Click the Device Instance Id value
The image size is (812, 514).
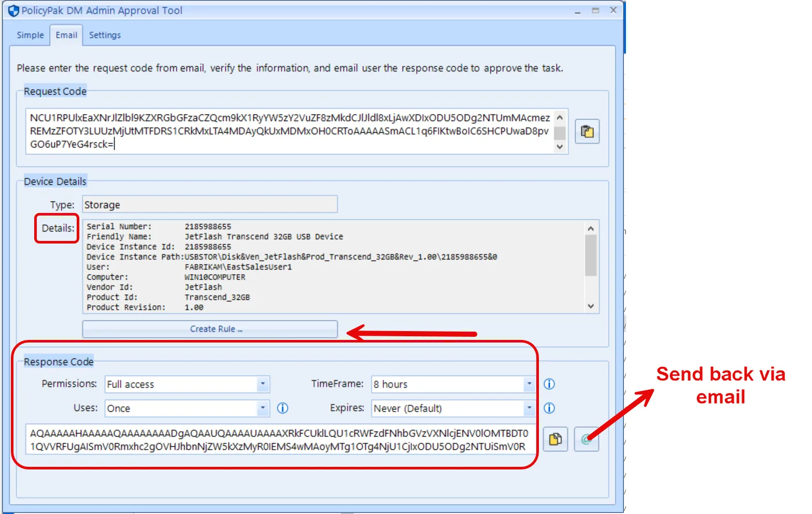[x=208, y=247]
